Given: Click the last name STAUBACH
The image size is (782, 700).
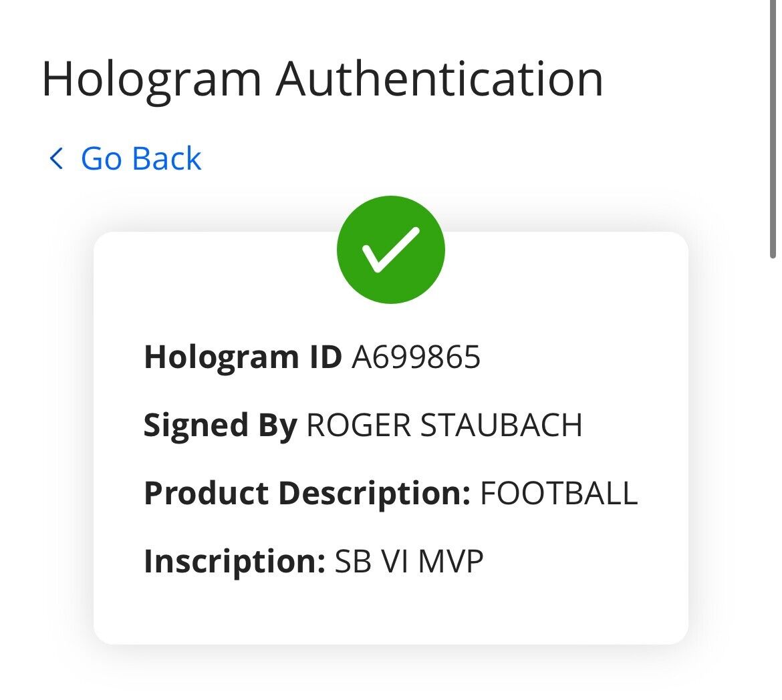Looking at the screenshot, I should click(501, 425).
